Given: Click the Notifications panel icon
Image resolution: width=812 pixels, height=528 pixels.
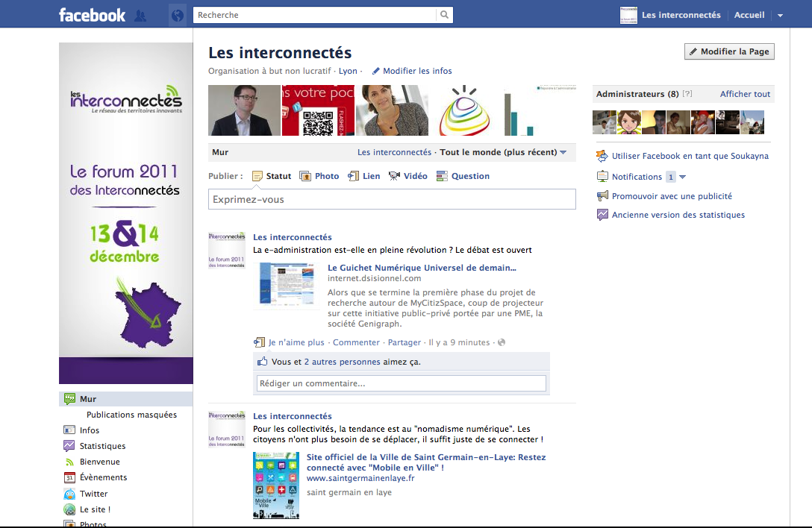Looking at the screenshot, I should (602, 176).
